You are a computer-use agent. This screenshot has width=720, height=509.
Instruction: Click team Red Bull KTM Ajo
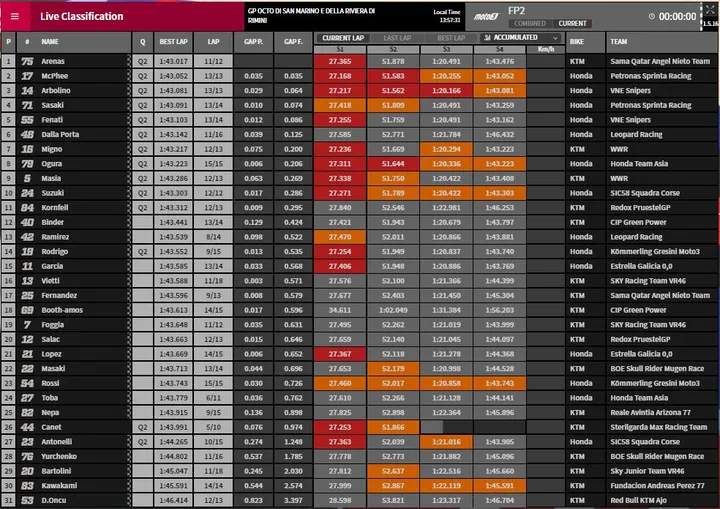tap(638, 500)
